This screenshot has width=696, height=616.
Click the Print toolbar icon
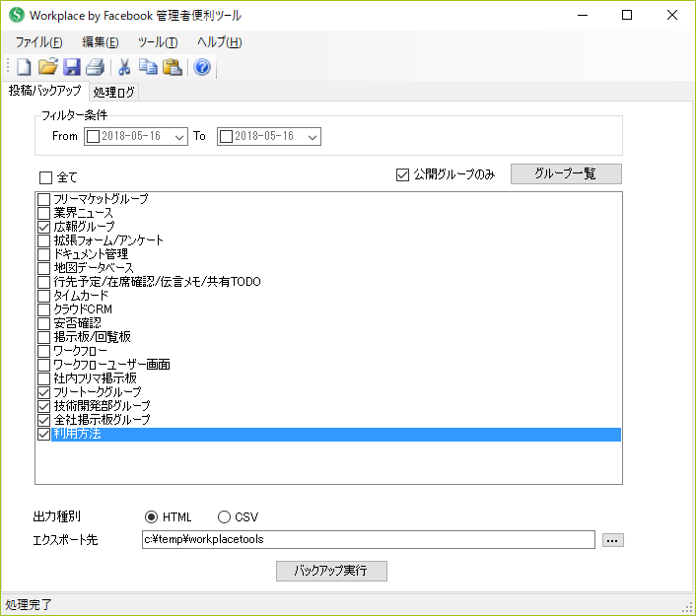(x=95, y=67)
